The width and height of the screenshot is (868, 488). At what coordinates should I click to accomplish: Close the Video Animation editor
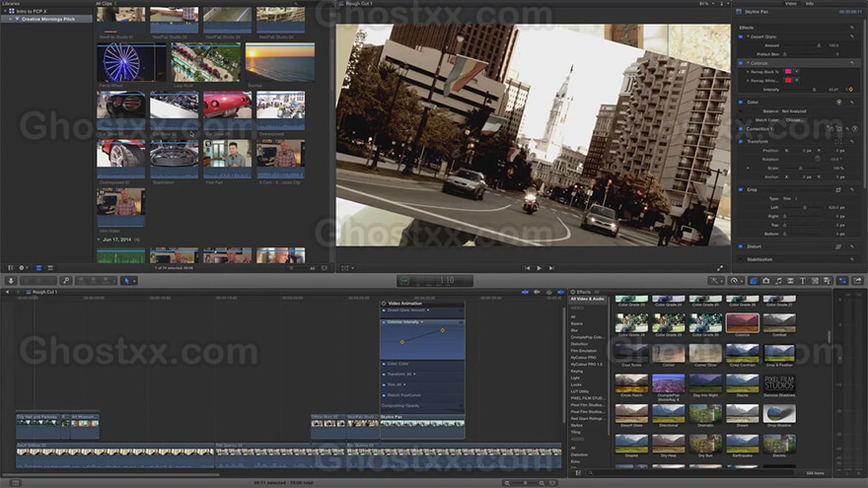(x=384, y=304)
